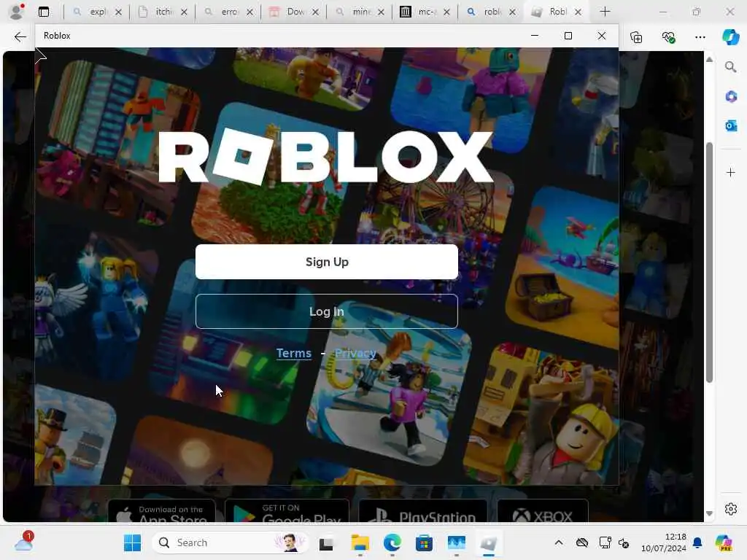
Task: Open Microsoft Edge from taskbar
Action: (x=392, y=543)
